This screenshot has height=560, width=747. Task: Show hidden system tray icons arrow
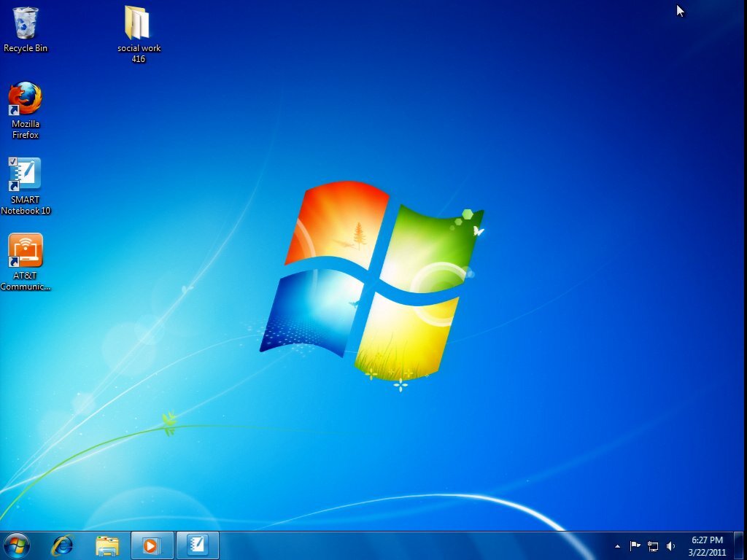[x=617, y=546]
